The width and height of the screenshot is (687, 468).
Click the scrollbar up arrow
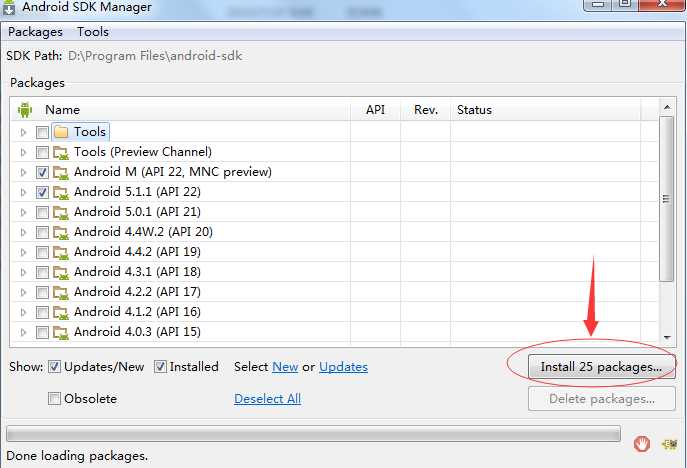667,107
